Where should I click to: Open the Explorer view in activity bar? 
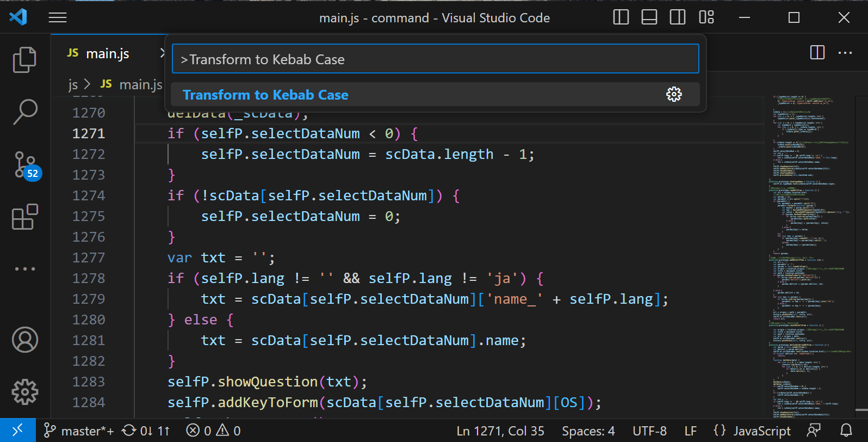[24, 59]
